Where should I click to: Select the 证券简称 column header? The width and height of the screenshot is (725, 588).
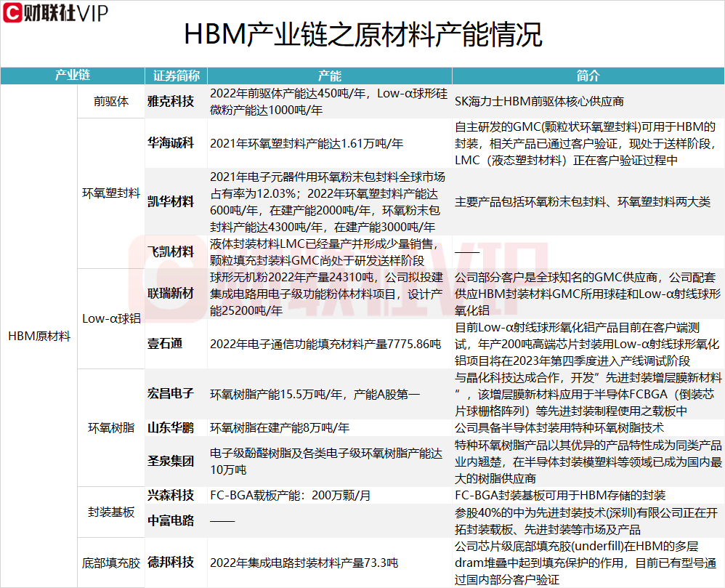tap(176, 76)
